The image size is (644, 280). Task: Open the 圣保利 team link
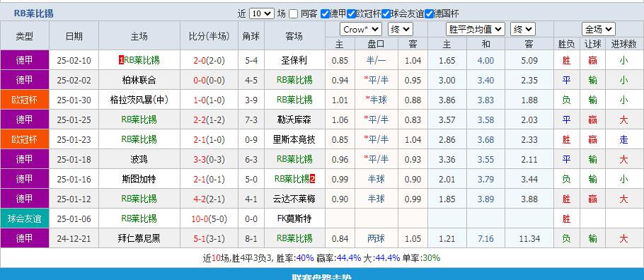pyautogui.click(x=294, y=60)
